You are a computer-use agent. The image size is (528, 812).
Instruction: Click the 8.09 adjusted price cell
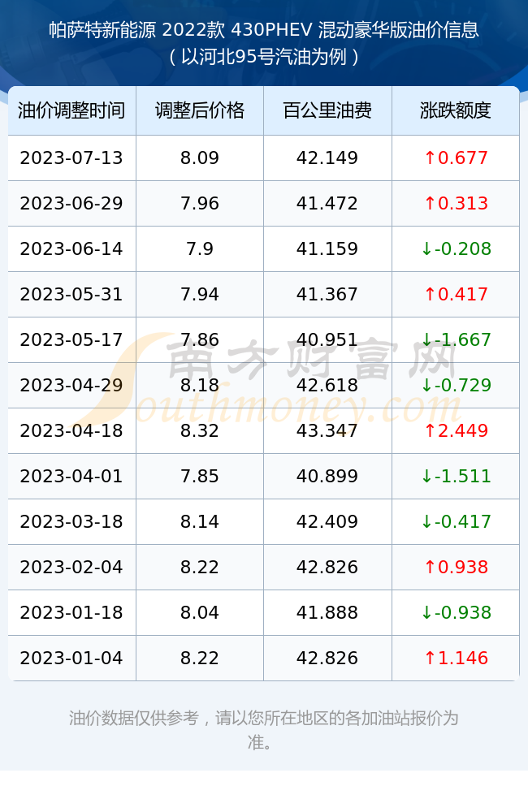pos(200,158)
